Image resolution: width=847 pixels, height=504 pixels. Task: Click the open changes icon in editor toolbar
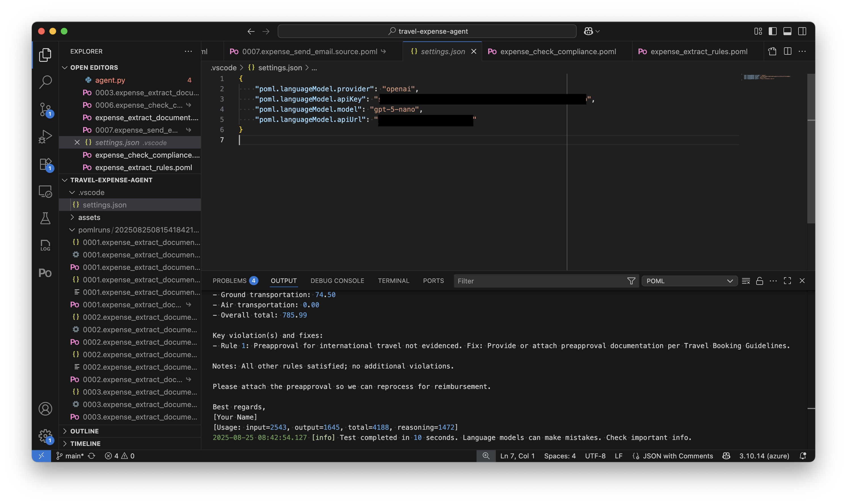pos(772,51)
